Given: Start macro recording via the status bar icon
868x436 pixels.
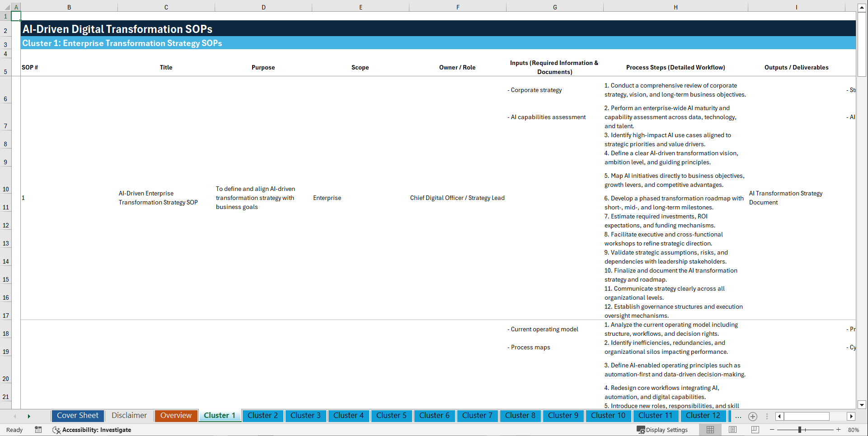Looking at the screenshot, I should [38, 430].
